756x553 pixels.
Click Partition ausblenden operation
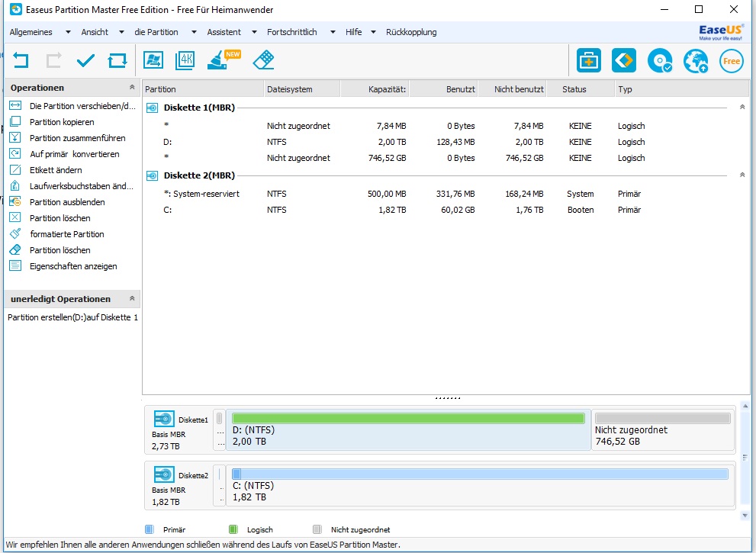(67, 202)
